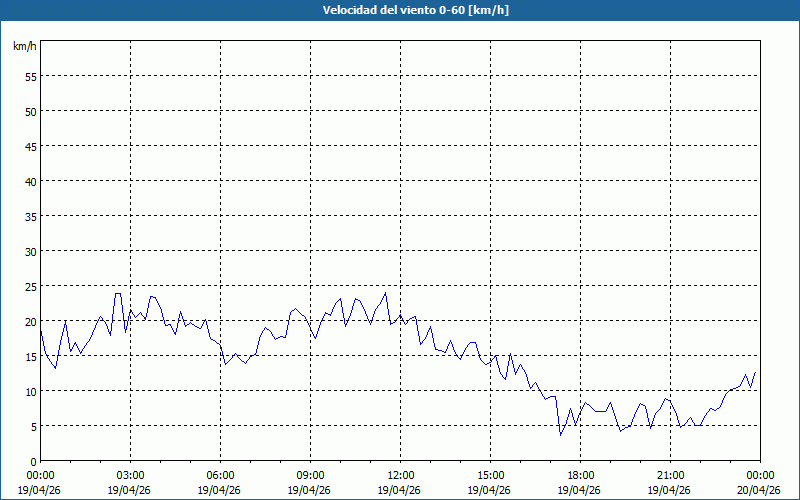Click the line's end point at the right edge

(x=755, y=372)
